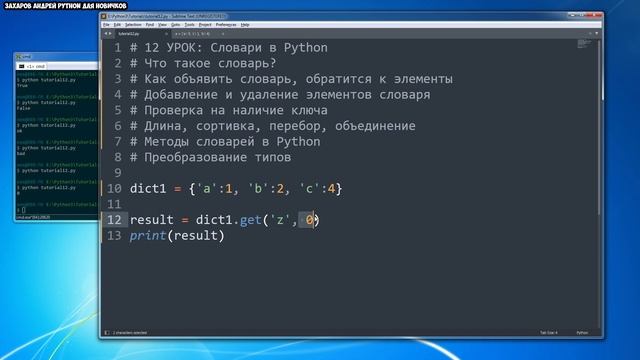Click the word result on line 12

151,220
